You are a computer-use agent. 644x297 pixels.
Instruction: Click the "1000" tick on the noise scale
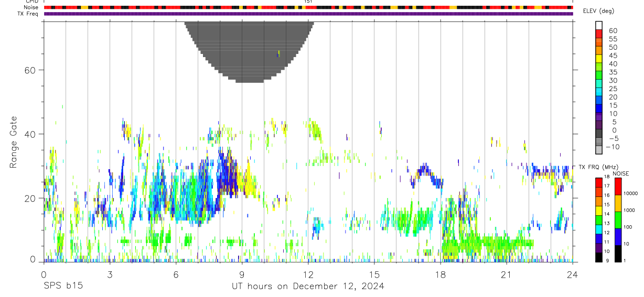point(630,210)
